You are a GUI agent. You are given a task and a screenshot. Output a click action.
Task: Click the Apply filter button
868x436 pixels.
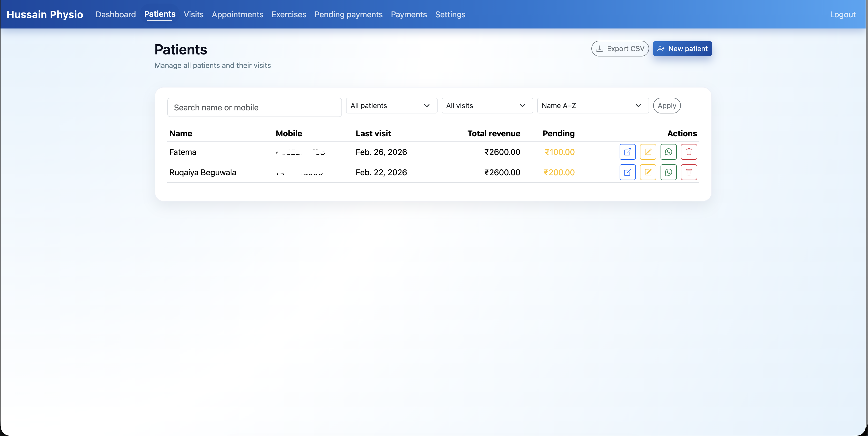pyautogui.click(x=666, y=106)
